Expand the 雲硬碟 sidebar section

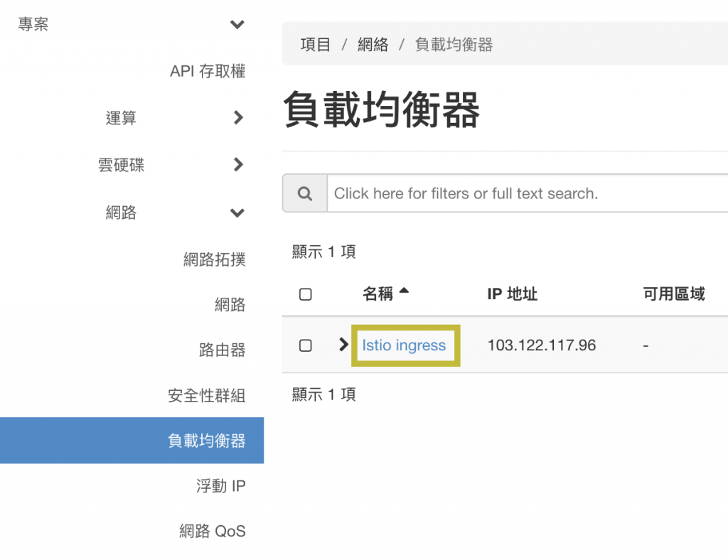pyautogui.click(x=238, y=164)
